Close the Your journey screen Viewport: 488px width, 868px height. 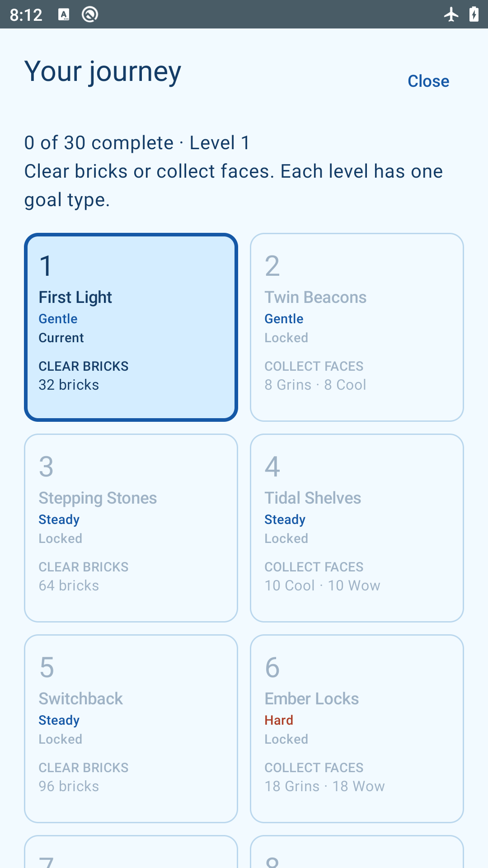(428, 81)
